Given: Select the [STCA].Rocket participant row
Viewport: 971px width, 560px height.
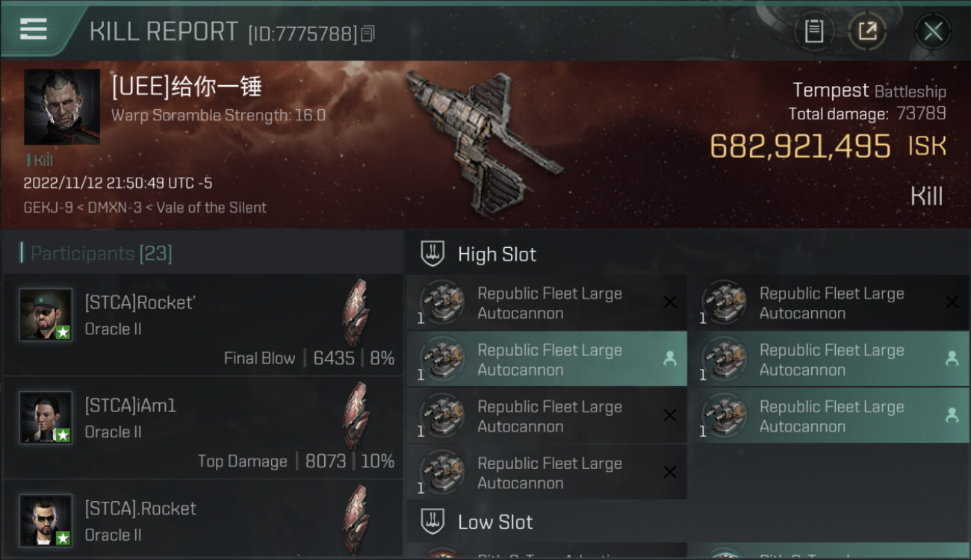Looking at the screenshot, I should (x=203, y=521).
